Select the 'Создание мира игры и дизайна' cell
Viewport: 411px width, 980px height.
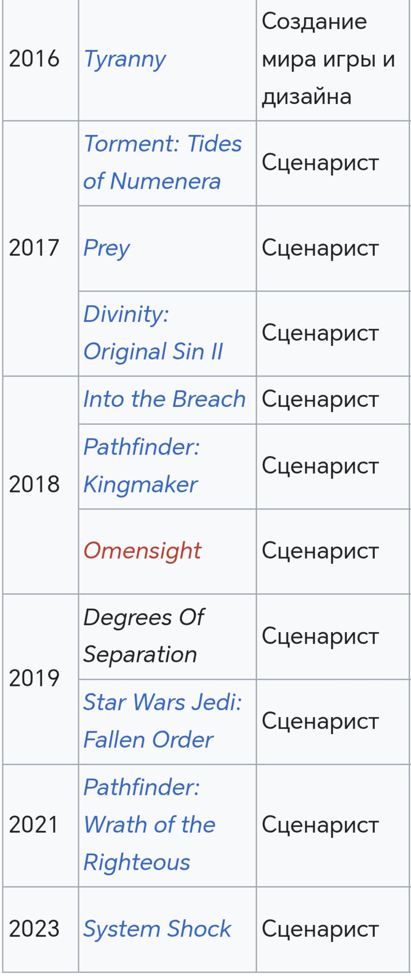(x=333, y=59)
